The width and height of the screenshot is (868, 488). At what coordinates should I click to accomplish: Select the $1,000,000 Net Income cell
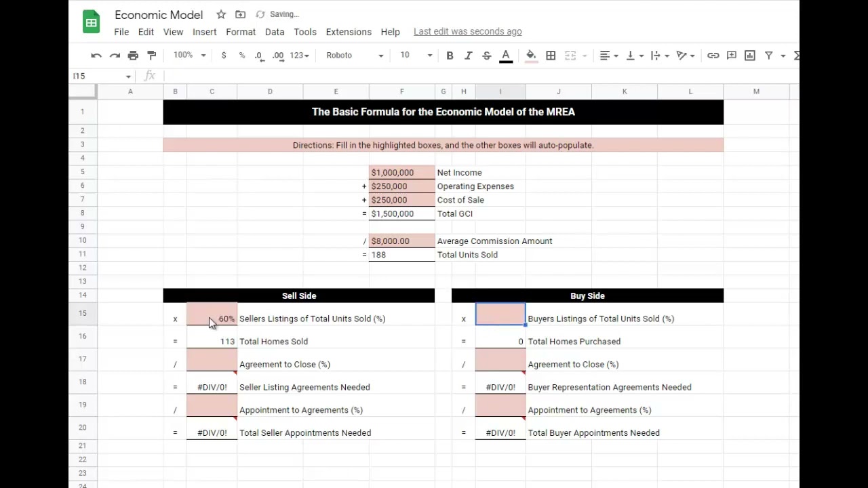pos(401,173)
